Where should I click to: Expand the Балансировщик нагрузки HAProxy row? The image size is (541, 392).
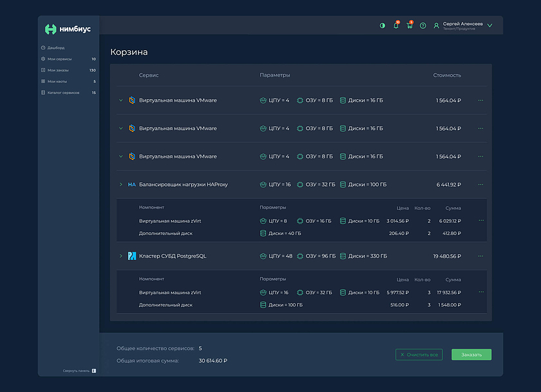[x=120, y=185]
